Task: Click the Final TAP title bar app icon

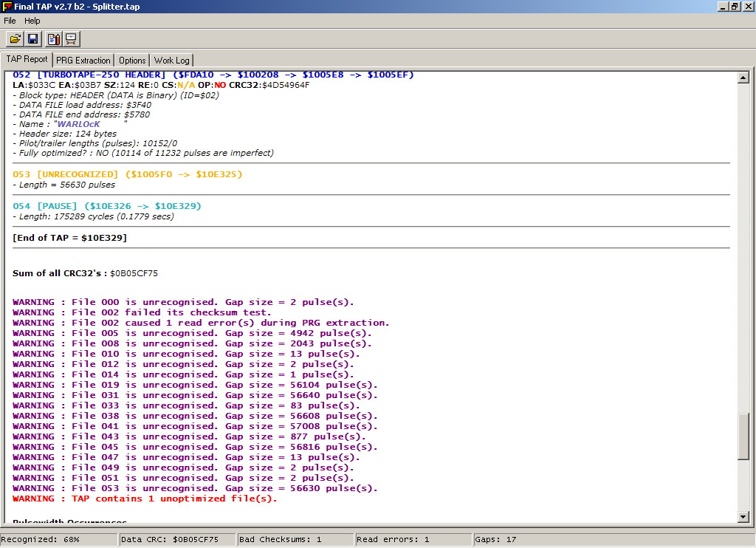Action: pos(7,7)
